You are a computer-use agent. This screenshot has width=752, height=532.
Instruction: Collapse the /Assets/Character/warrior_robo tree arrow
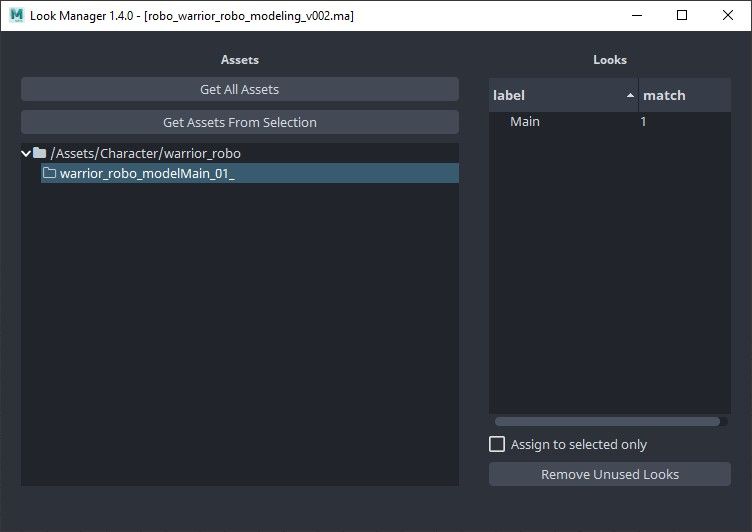[x=26, y=153]
